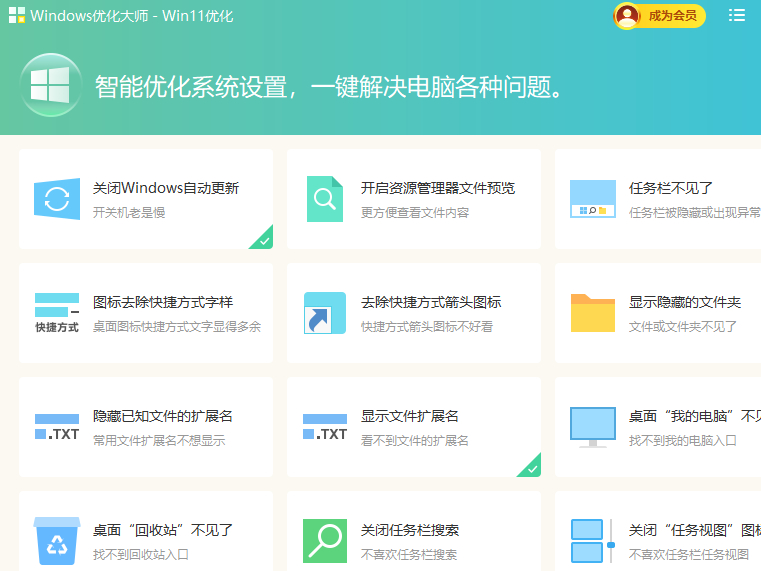Click the 快捷方式 text removal icon
This screenshot has height=571, width=761.
(57, 313)
